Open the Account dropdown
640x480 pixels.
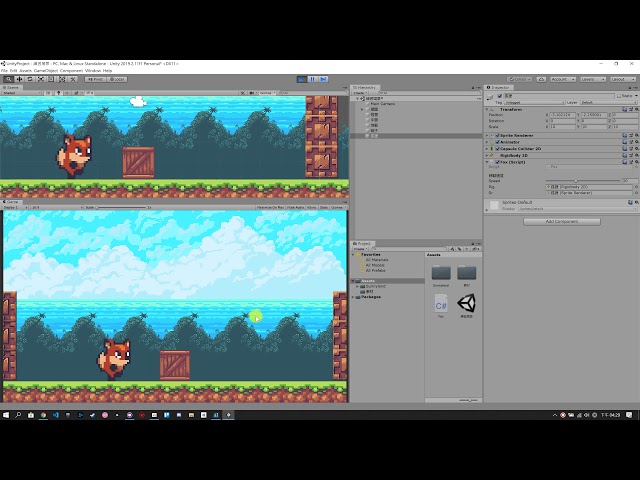click(563, 79)
